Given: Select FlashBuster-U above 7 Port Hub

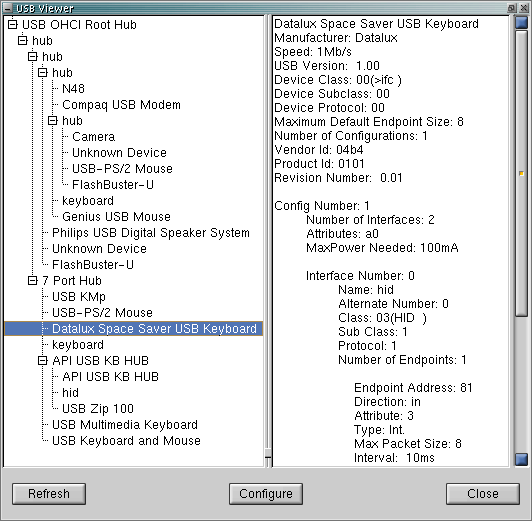Looking at the screenshot, I should (x=93, y=265).
